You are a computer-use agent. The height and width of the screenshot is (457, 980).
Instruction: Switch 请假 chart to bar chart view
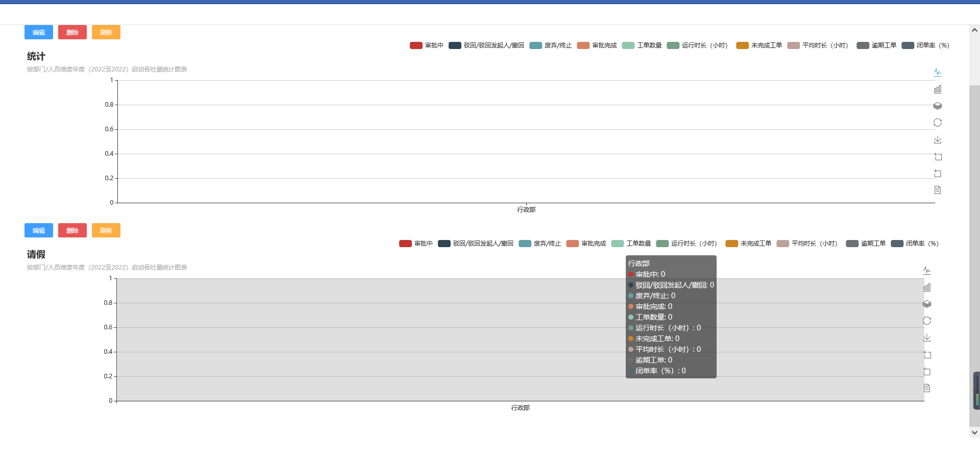click(x=927, y=287)
